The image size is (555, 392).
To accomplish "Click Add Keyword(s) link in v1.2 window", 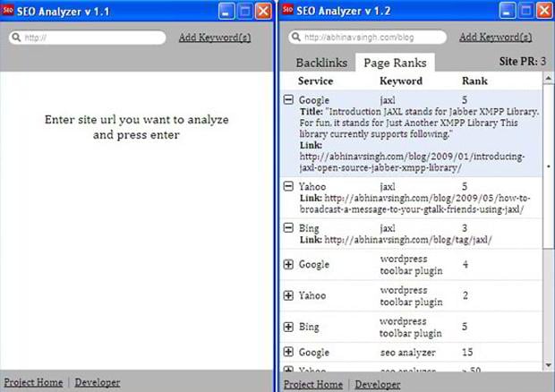I will pyautogui.click(x=494, y=38).
